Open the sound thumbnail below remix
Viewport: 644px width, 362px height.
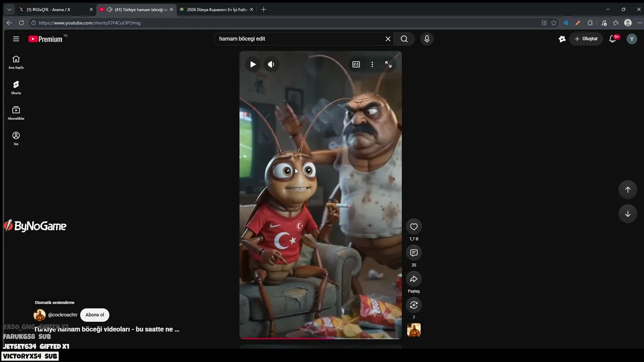tap(414, 330)
